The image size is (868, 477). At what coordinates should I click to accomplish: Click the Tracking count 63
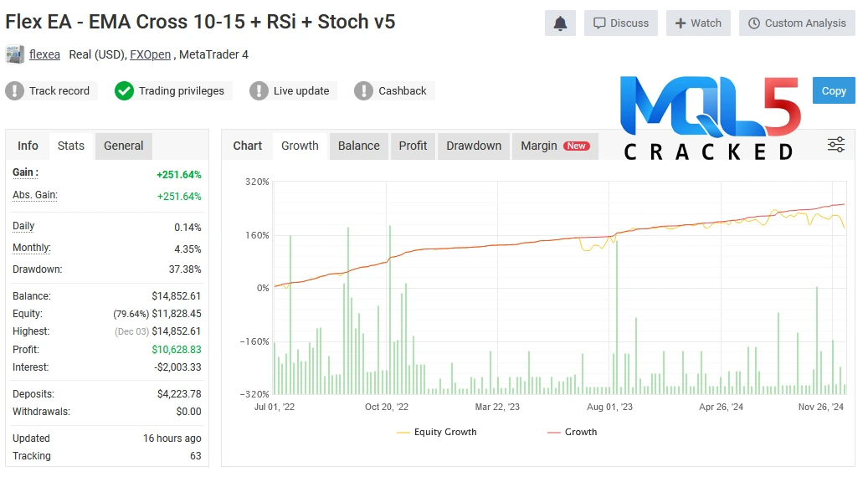(195, 456)
